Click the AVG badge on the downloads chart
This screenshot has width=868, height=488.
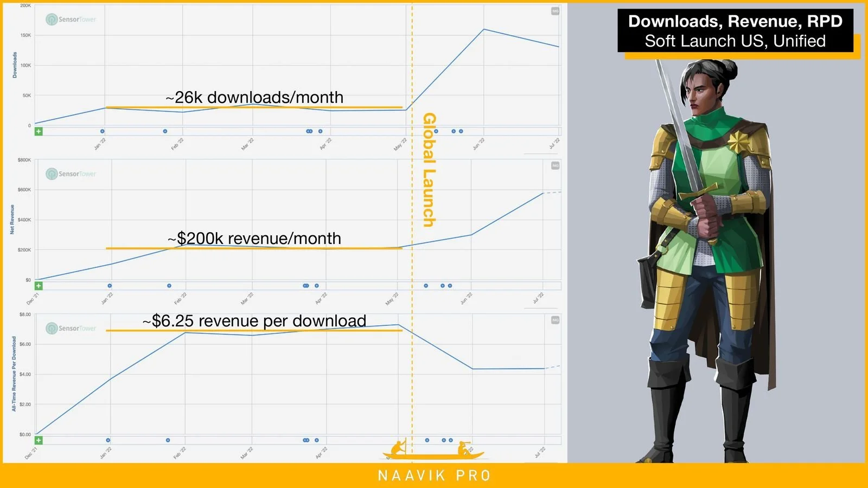click(554, 11)
